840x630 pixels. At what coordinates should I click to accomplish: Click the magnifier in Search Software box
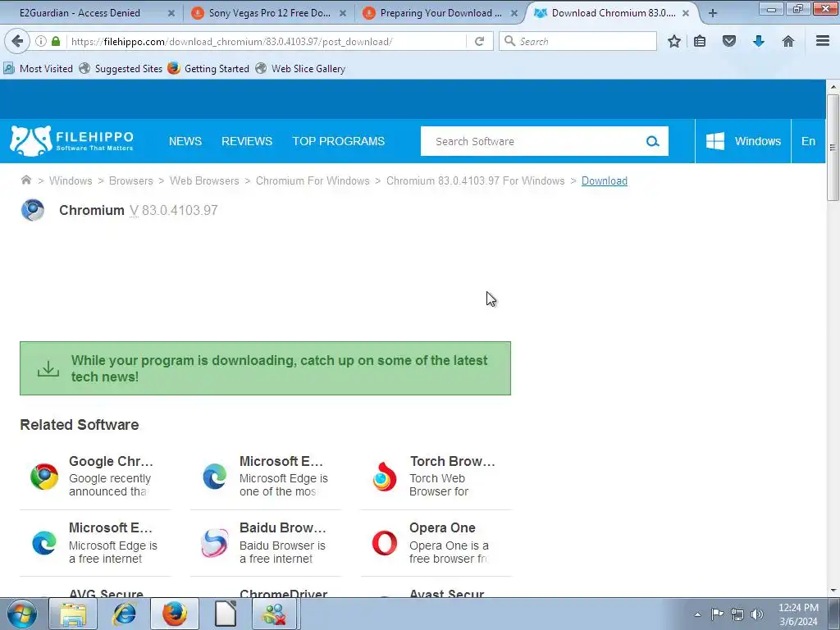(x=652, y=141)
